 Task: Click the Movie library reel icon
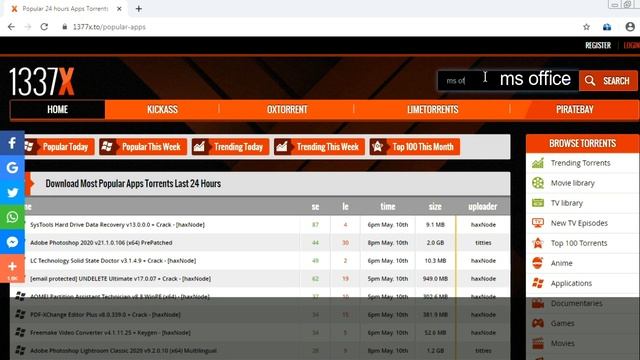[x=538, y=183]
